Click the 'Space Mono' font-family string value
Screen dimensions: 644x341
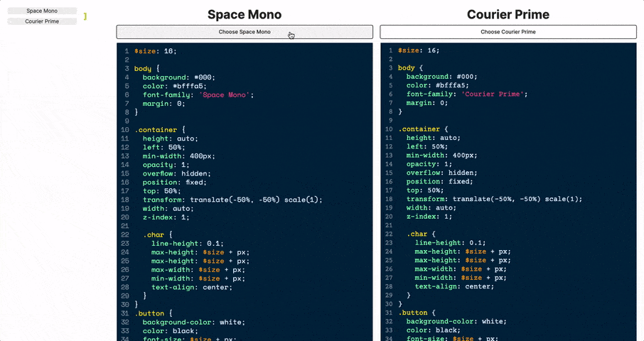point(226,94)
